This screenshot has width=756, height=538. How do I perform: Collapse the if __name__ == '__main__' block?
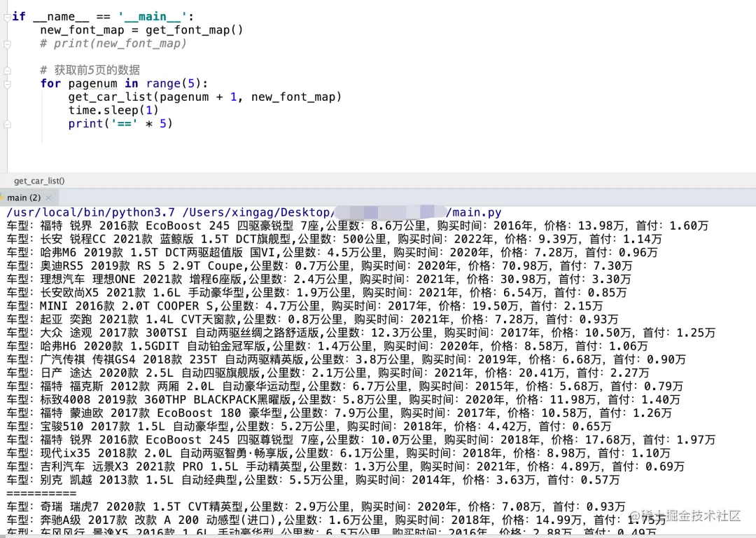7,18
